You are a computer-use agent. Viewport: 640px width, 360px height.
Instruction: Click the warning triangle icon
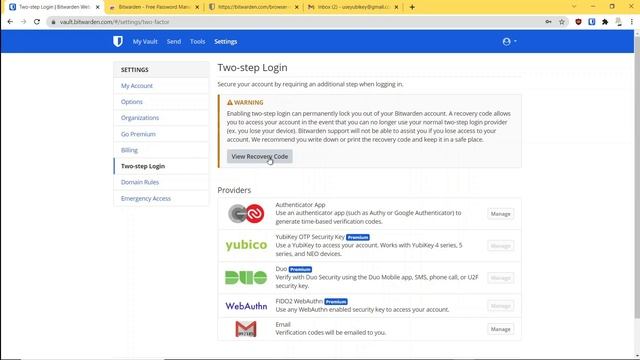pyautogui.click(x=229, y=102)
